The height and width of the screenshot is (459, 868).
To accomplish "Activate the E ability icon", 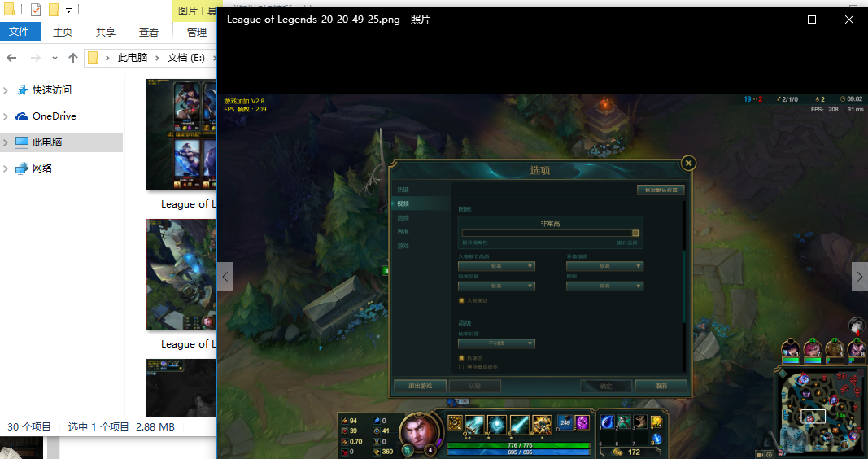I will tap(520, 425).
